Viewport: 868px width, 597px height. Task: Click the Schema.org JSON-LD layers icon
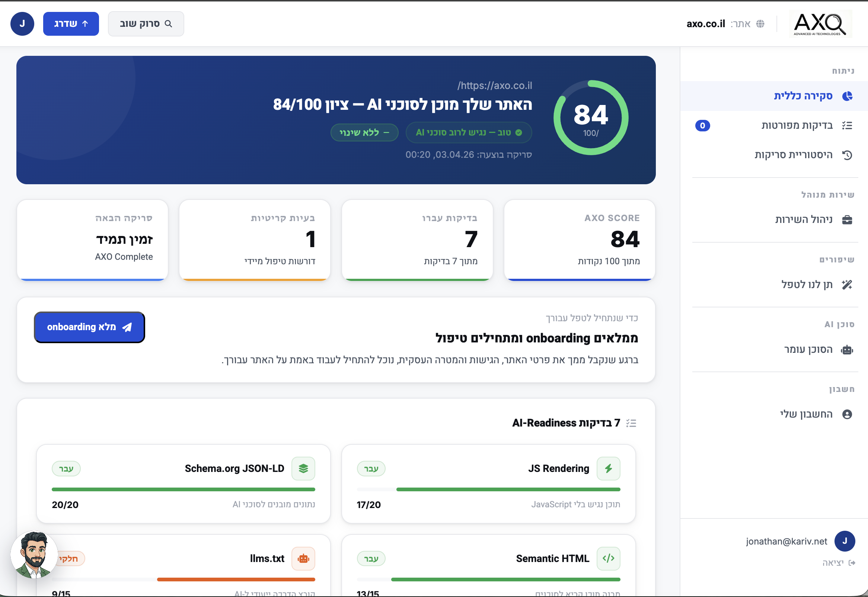click(303, 468)
